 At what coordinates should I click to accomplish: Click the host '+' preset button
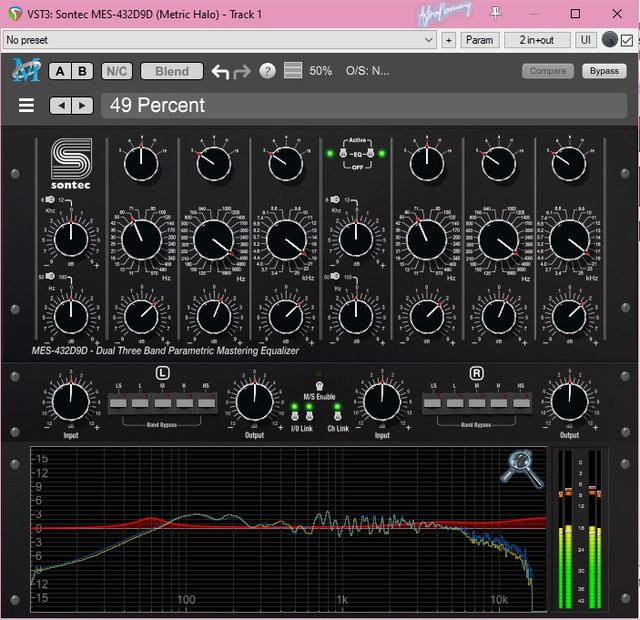point(449,40)
